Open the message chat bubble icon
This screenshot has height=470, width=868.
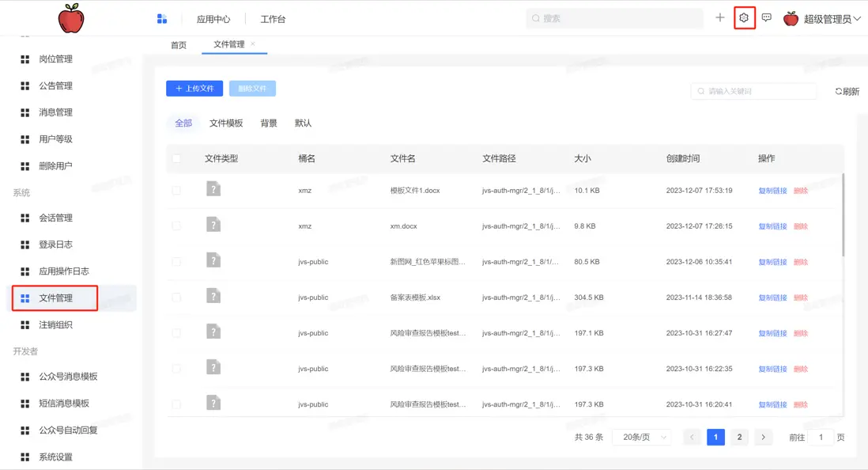coord(767,17)
